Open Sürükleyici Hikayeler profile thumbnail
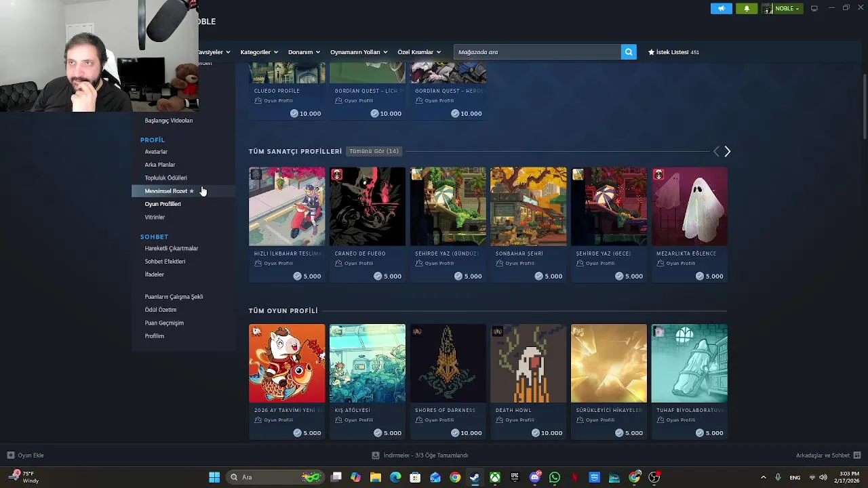The height and width of the screenshot is (488, 868). (x=609, y=363)
